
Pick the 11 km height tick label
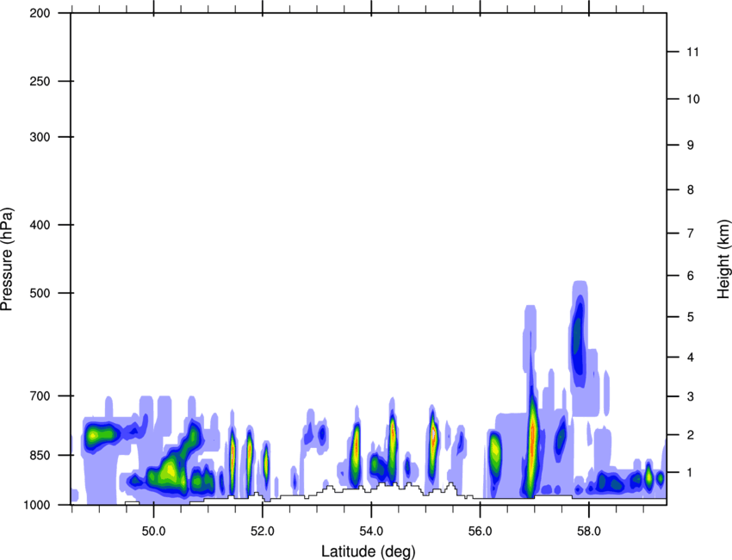(692, 52)
